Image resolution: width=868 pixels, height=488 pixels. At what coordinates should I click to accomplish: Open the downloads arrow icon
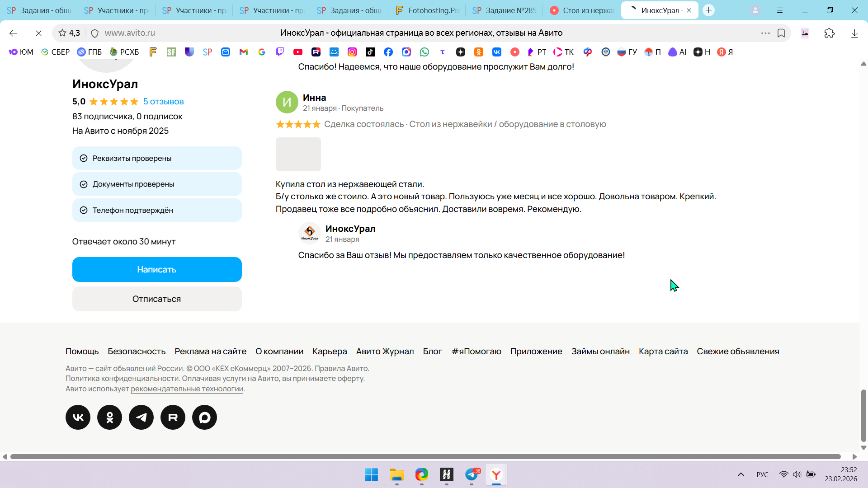[x=854, y=33]
